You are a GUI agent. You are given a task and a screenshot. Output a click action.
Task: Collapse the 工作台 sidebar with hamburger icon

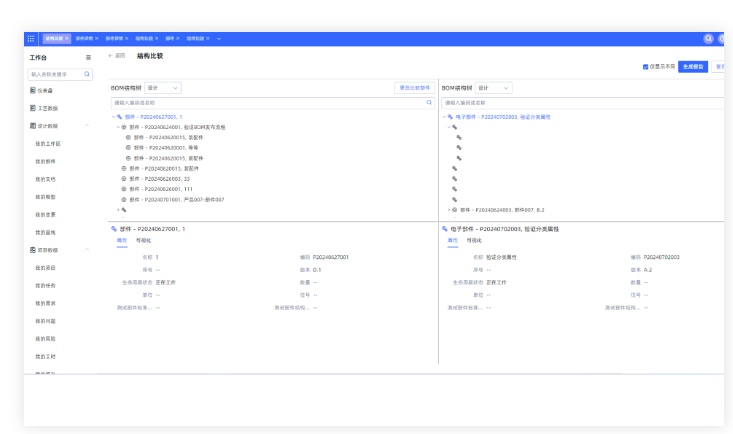[88, 58]
